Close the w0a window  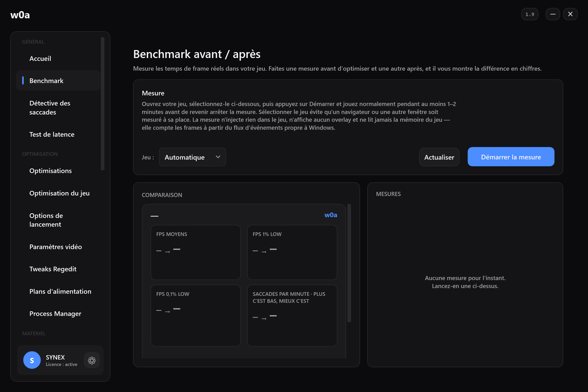pyautogui.click(x=570, y=14)
